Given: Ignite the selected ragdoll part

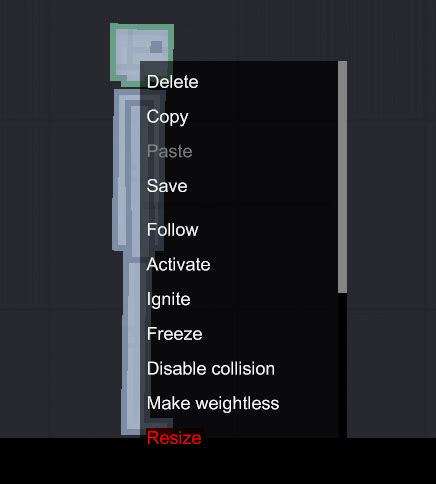Looking at the screenshot, I should [x=169, y=299].
